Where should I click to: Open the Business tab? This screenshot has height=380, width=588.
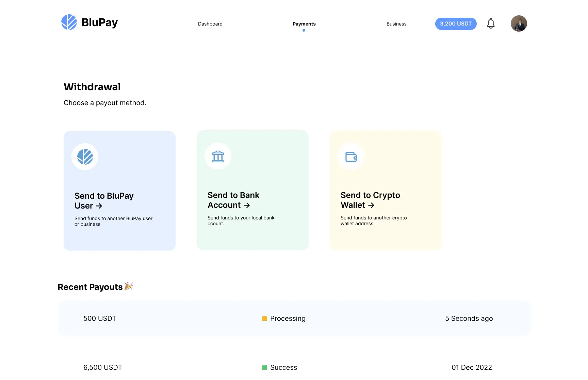[396, 24]
